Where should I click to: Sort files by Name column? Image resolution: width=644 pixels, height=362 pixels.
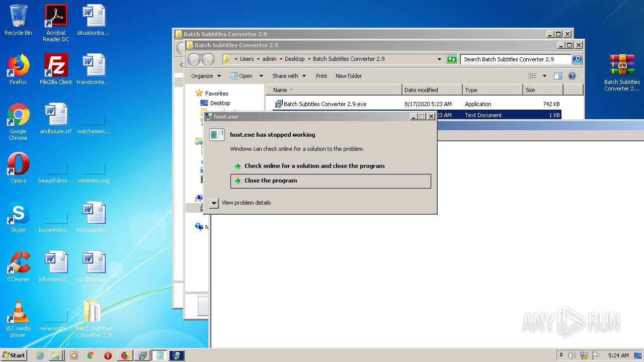coord(334,90)
